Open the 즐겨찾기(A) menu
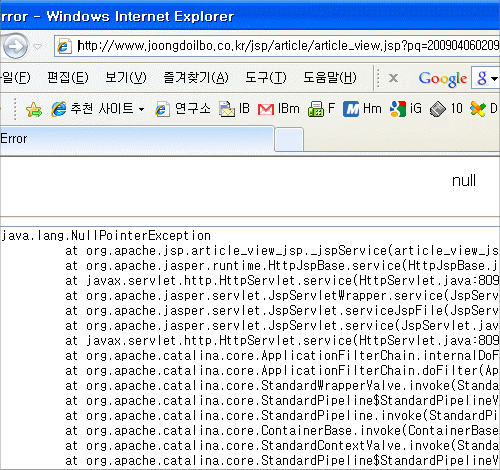500x470 pixels. coord(196,78)
